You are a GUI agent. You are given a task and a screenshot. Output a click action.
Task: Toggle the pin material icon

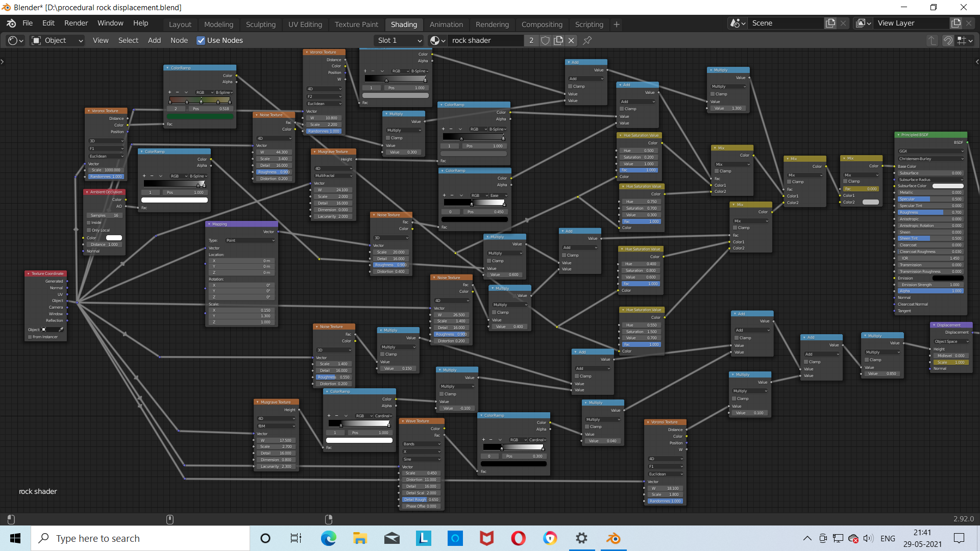coord(587,40)
